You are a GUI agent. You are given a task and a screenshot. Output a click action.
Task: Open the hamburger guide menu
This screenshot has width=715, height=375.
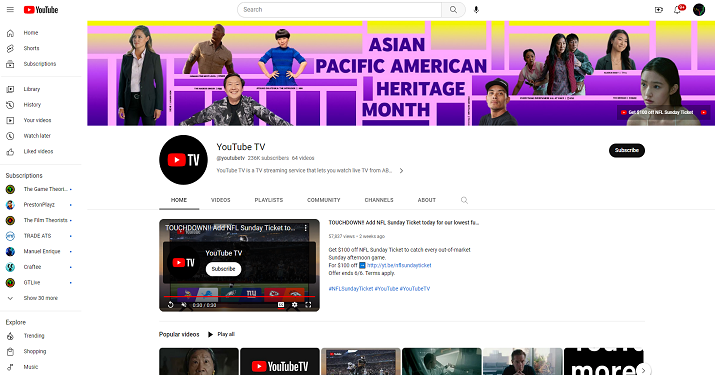tap(10, 10)
